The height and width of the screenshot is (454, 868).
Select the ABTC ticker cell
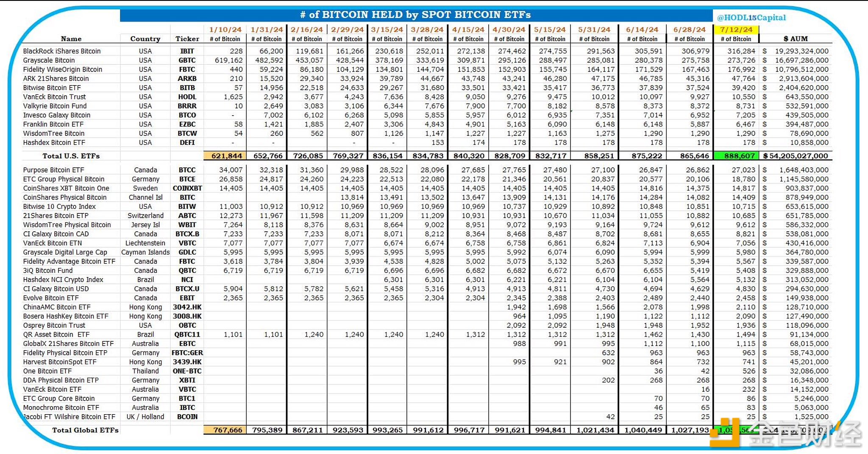tap(187, 216)
